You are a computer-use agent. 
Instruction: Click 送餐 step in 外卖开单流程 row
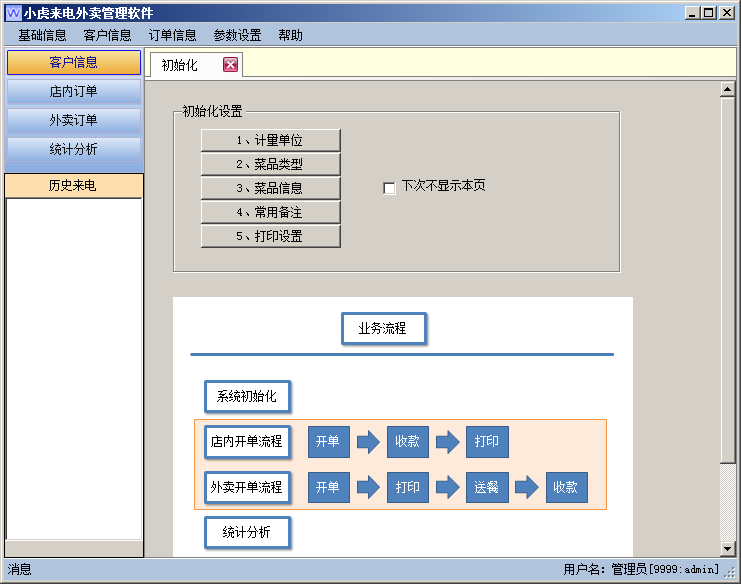click(x=487, y=487)
